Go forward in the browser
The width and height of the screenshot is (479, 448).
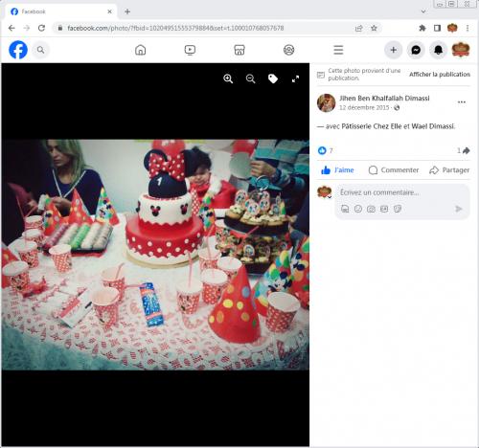click(x=27, y=28)
